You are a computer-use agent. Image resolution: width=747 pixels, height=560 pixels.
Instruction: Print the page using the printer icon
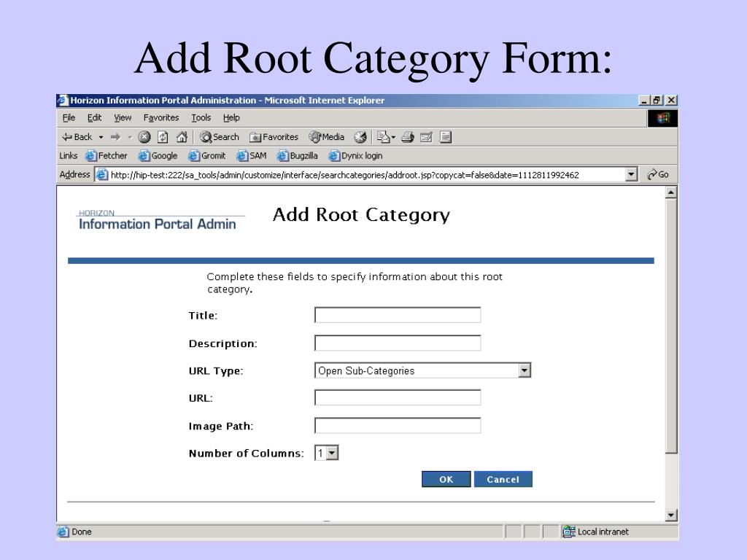pos(408,137)
